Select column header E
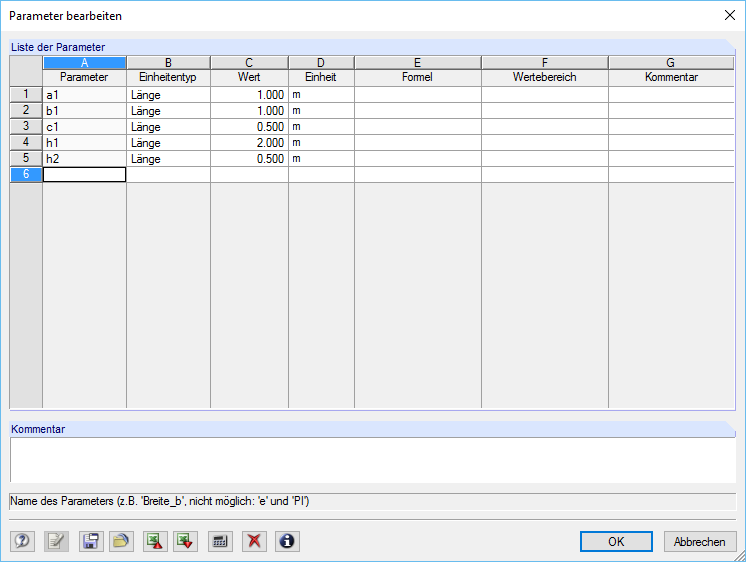 [418, 63]
